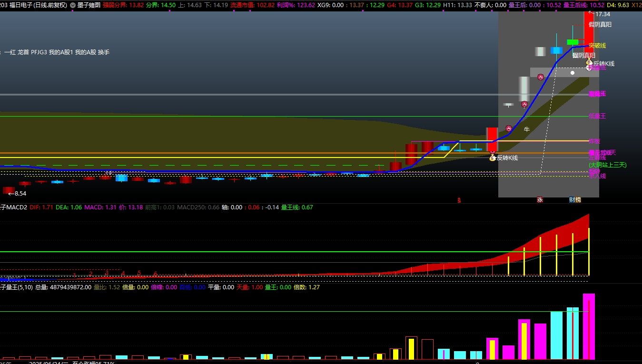Image resolution: width=642 pixels, height=364 pixels.
Task: Click the 榜 marker icon on time axis
Action: coord(578,200)
